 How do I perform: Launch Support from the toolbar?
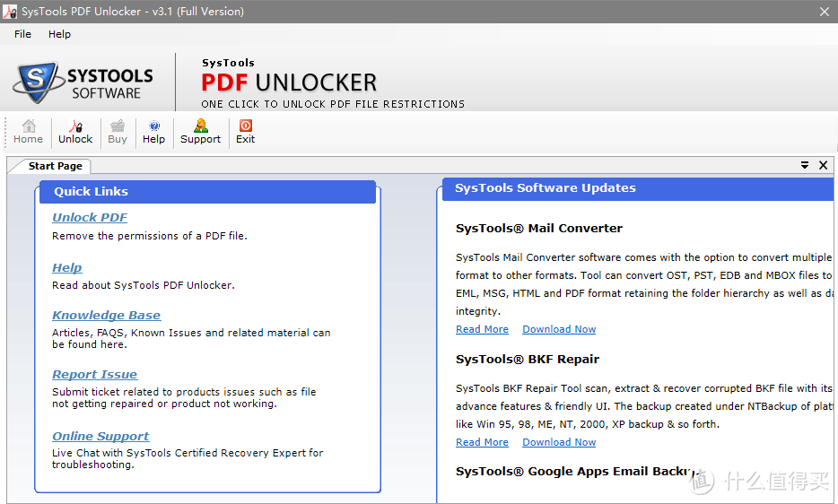pyautogui.click(x=200, y=132)
